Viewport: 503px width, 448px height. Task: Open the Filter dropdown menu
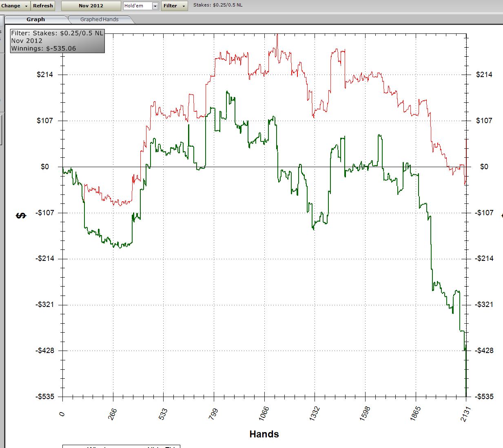click(x=174, y=6)
